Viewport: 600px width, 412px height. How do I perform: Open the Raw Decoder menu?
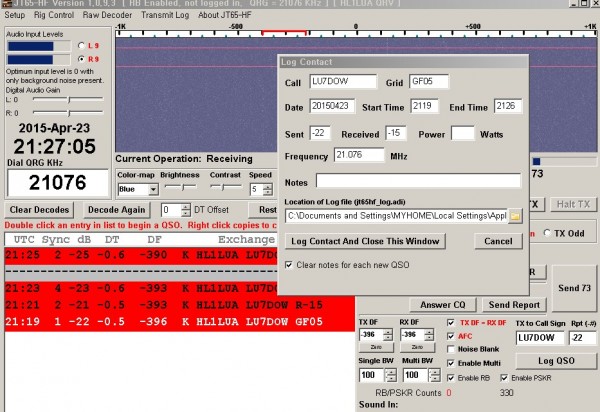tap(107, 15)
